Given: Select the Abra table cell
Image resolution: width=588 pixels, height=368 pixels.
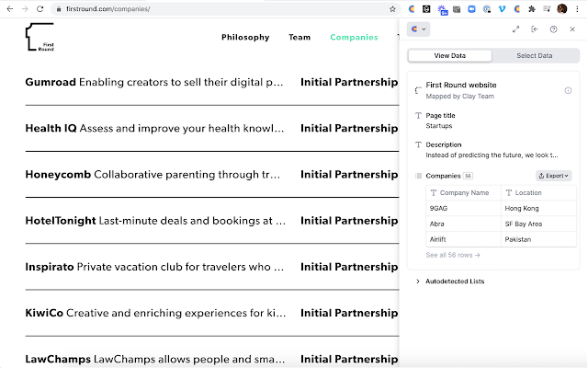Looking at the screenshot, I should coord(463,224).
